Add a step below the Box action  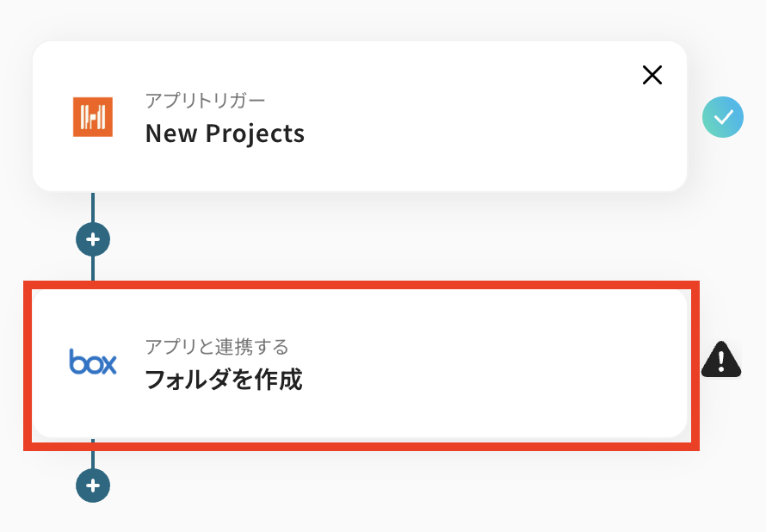click(93, 485)
